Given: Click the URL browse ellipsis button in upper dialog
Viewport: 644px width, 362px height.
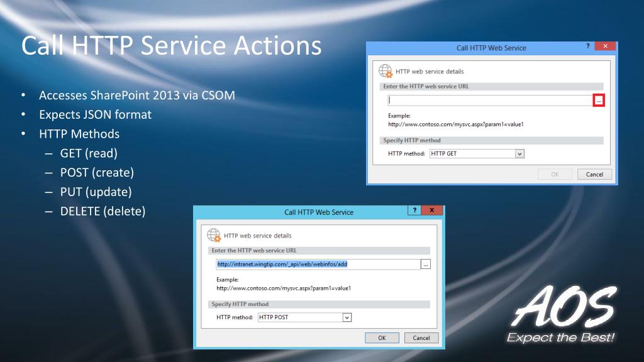Looking at the screenshot, I should point(599,100).
